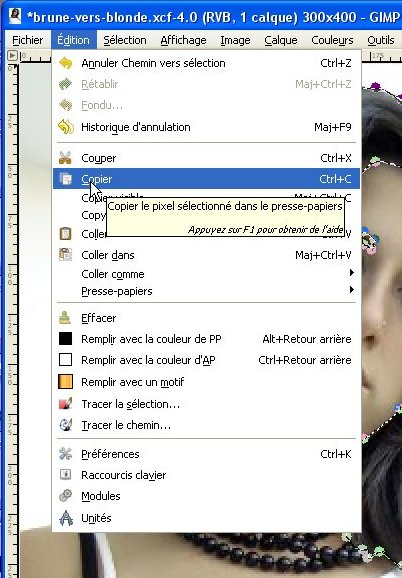Choose Annuler Chemin vers sélection

pos(206,63)
